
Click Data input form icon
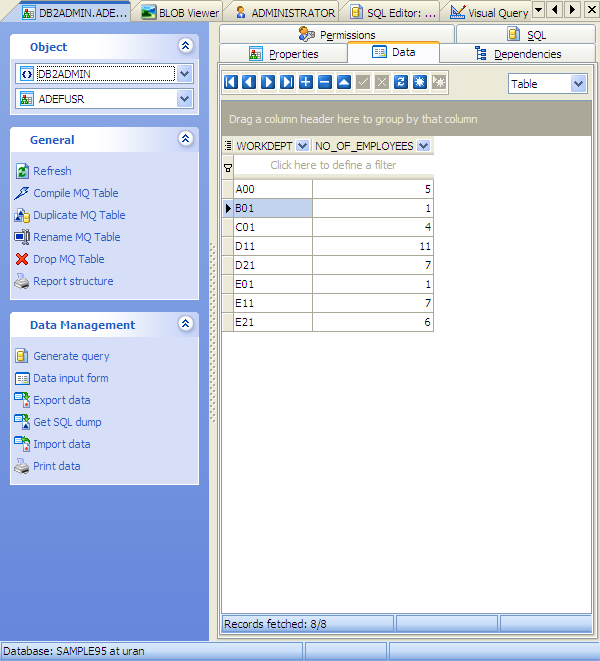coord(22,378)
